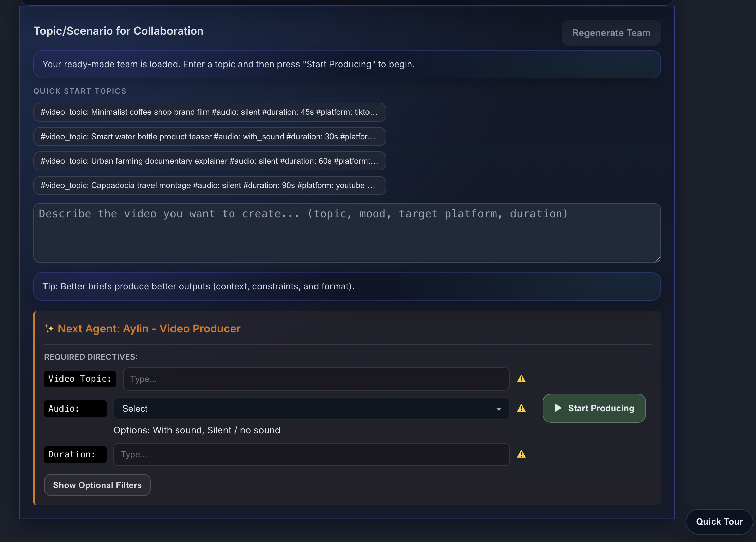Image resolution: width=756 pixels, height=542 pixels.
Task: Click the warning icon beside Video Topic field
Action: pos(522,379)
